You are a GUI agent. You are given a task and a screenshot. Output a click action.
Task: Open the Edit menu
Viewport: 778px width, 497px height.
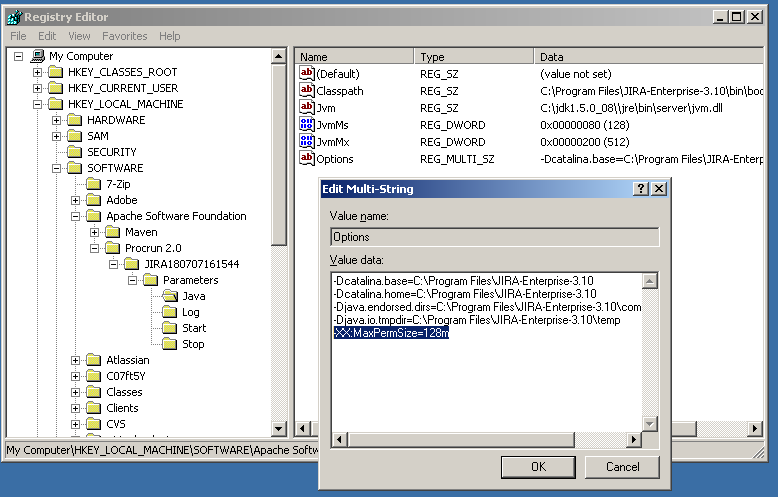[46, 36]
